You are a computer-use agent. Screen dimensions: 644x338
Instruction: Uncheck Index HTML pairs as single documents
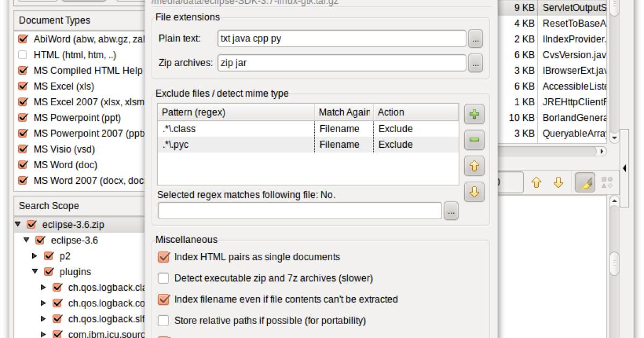tap(164, 257)
